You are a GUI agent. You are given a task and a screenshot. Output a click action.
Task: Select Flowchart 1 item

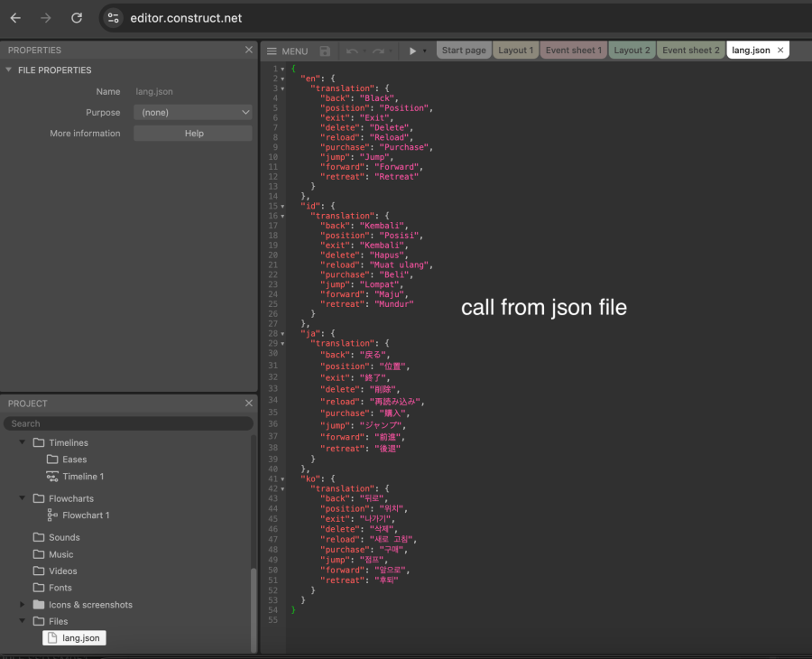click(x=86, y=515)
